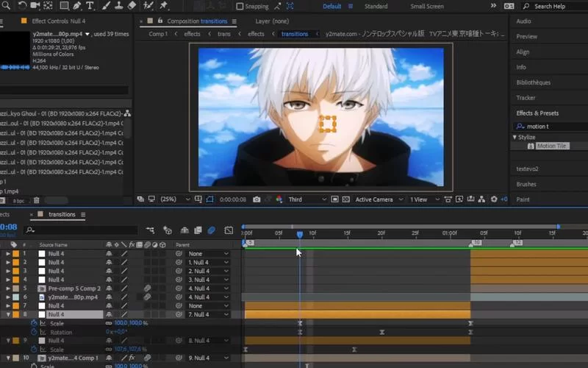588x368 pixels.
Task: Select the Type tool
Action: (x=90, y=6)
